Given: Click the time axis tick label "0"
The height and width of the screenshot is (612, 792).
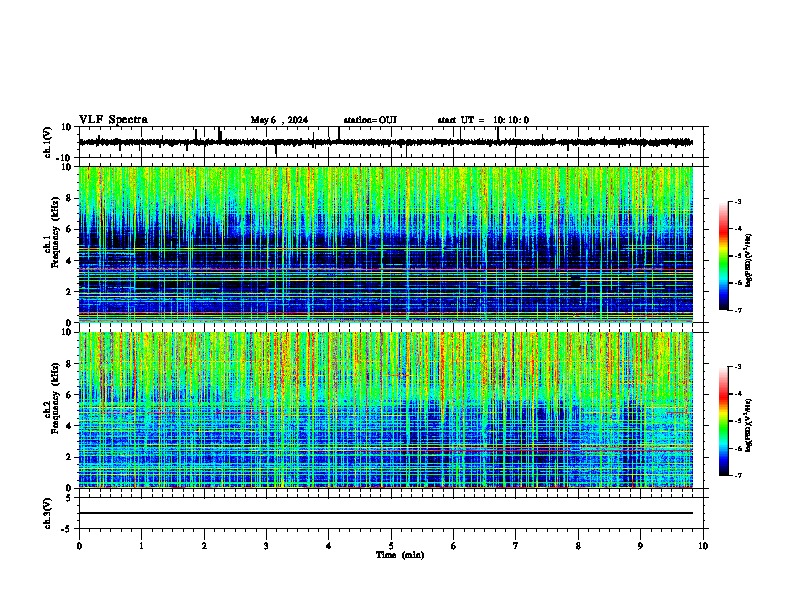Looking at the screenshot, I should pyautogui.click(x=79, y=546).
